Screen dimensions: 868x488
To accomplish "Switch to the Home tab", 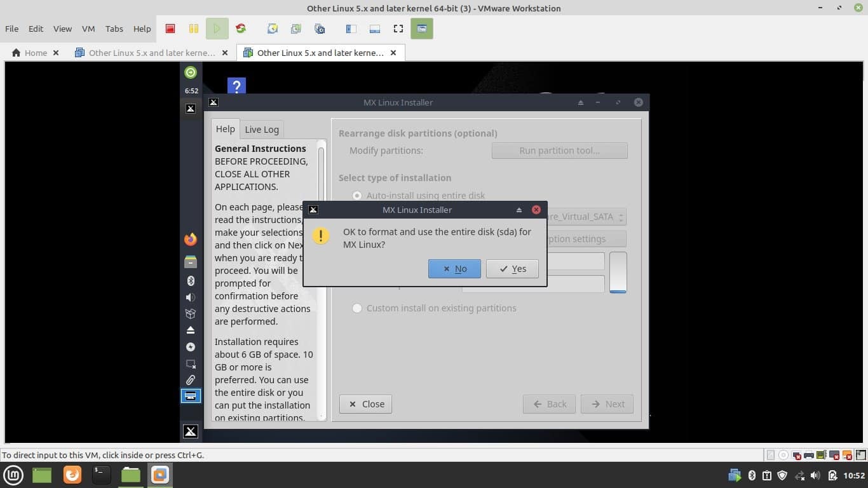I will (36, 53).
